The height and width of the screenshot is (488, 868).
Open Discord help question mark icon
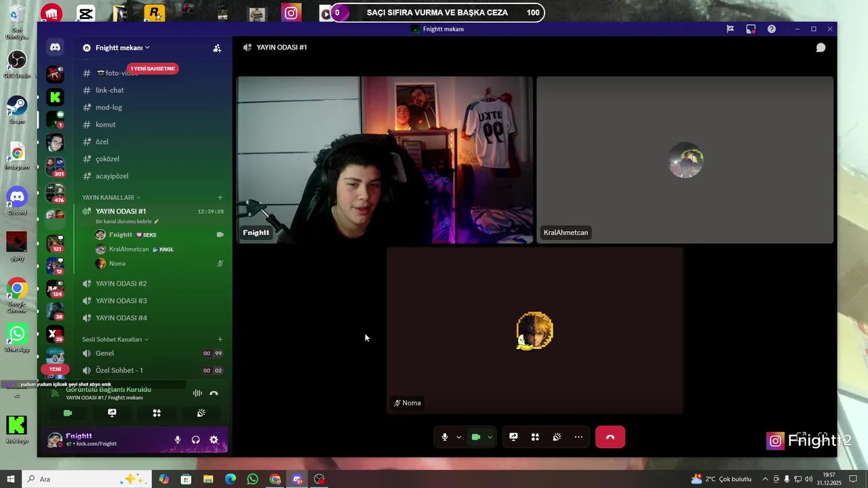[x=772, y=29]
